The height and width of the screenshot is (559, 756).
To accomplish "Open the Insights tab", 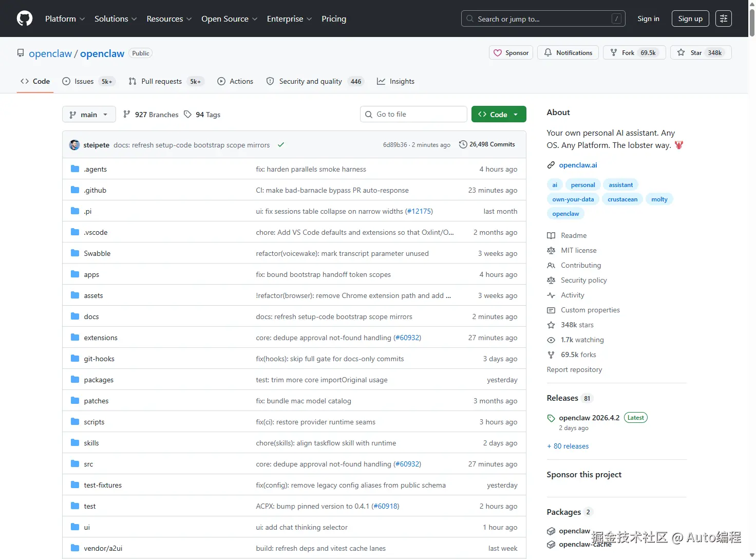I will click(x=395, y=81).
